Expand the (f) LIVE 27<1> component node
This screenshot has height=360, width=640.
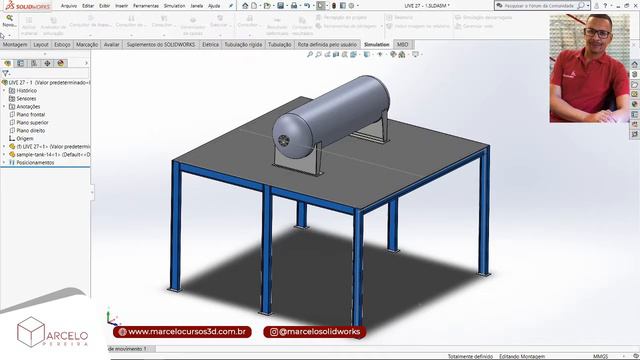4,146
